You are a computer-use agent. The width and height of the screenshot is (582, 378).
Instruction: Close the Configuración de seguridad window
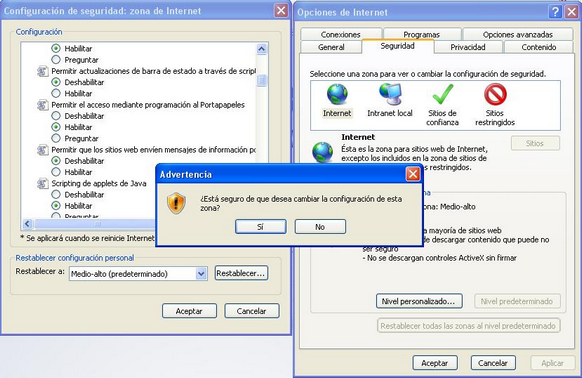pos(281,10)
